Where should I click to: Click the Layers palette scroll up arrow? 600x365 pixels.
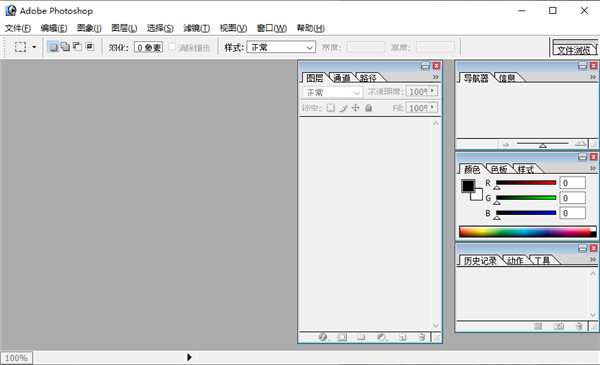pyautogui.click(x=436, y=123)
